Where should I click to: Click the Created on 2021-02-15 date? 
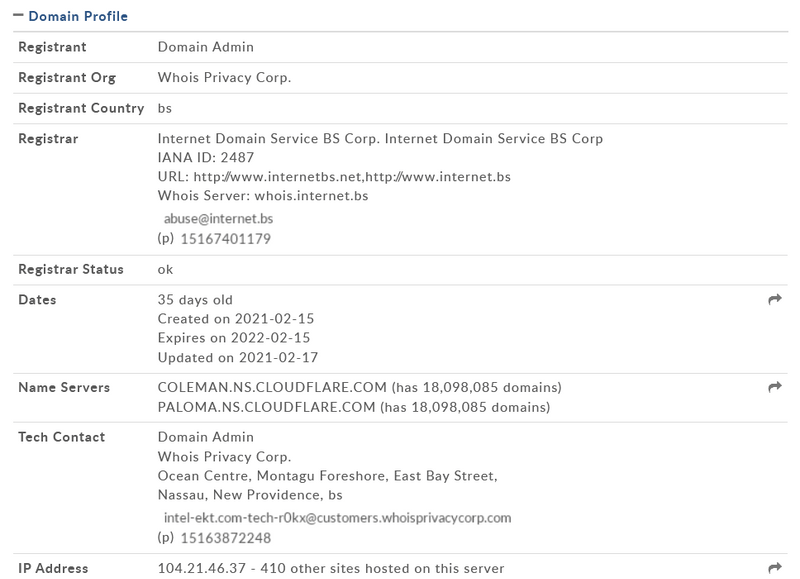(x=236, y=319)
